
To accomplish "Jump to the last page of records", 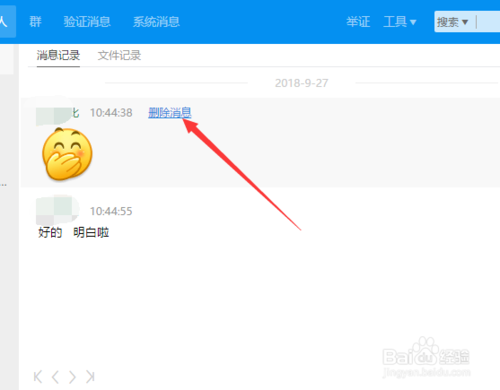I will click(x=90, y=377).
